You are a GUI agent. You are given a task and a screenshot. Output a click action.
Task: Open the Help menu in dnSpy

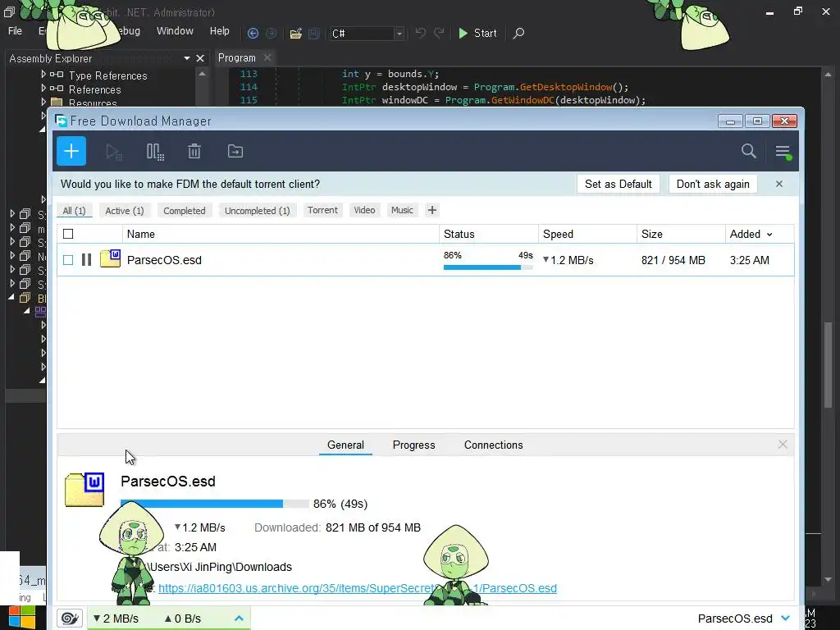click(219, 31)
